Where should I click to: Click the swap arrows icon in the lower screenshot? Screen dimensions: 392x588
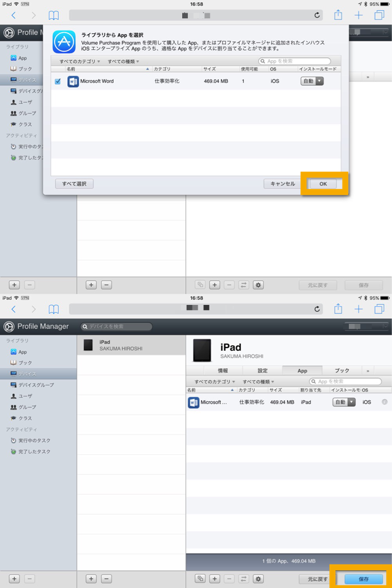click(x=244, y=579)
